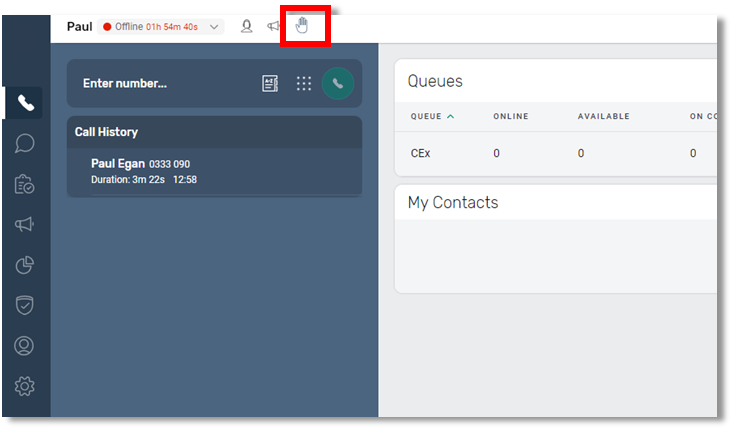Open the shield checkmark sidebar icon
The image size is (733, 430).
point(25,305)
